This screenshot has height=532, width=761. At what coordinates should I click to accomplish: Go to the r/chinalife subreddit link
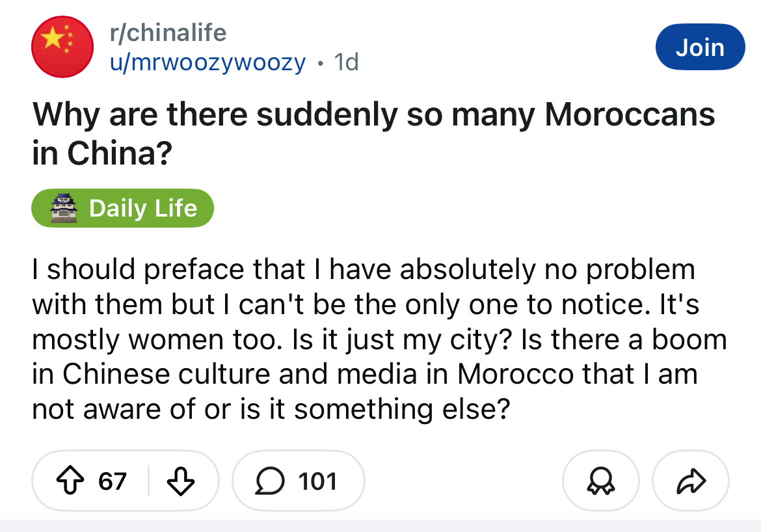coord(168,33)
